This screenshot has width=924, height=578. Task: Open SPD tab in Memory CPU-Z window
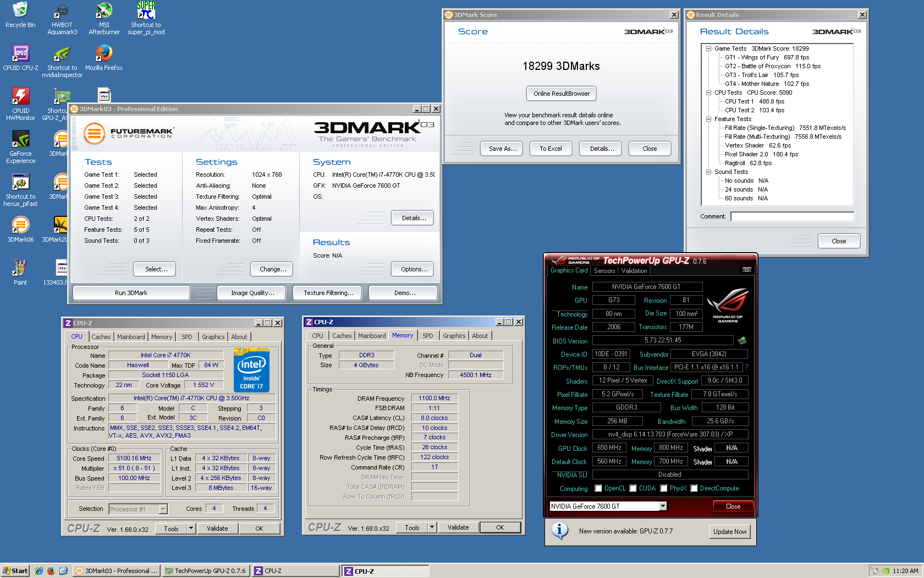pyautogui.click(x=428, y=336)
